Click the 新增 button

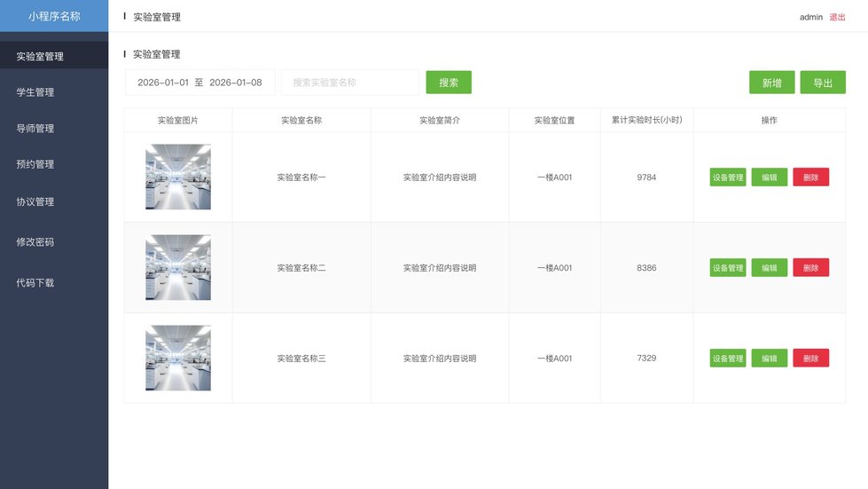(771, 83)
